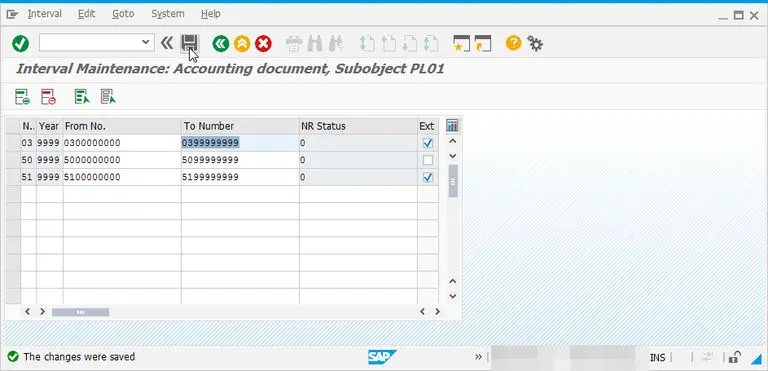Click the Find binoculars icon

tap(315, 44)
